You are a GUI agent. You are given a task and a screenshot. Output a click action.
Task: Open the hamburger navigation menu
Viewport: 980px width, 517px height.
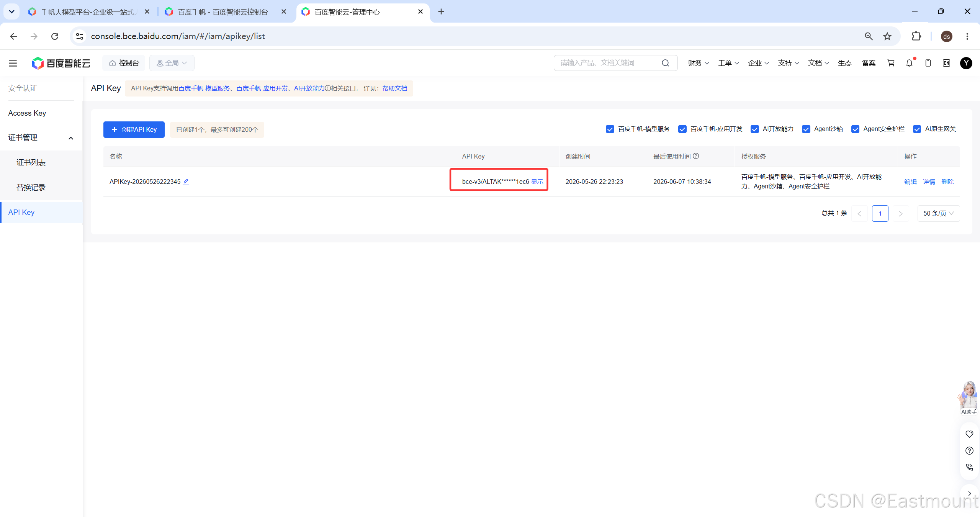click(x=13, y=63)
